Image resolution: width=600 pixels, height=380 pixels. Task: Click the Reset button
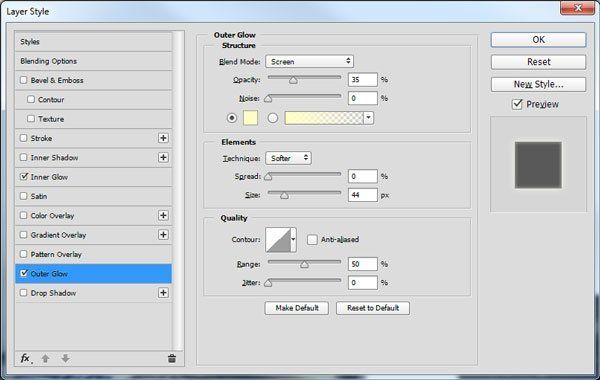[x=538, y=62]
